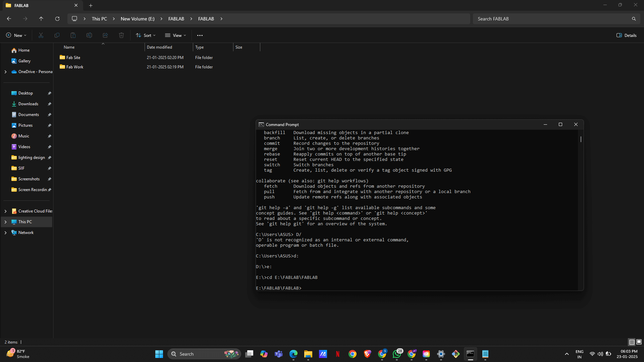Switch to large thumbnails view layout
The image size is (644, 362).
639,342
